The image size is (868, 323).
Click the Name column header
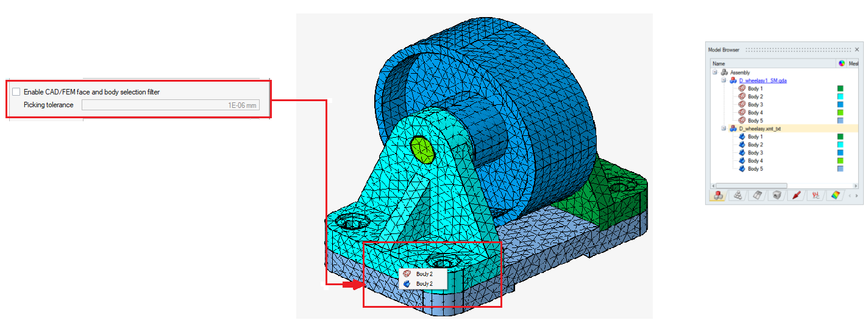pyautogui.click(x=774, y=63)
